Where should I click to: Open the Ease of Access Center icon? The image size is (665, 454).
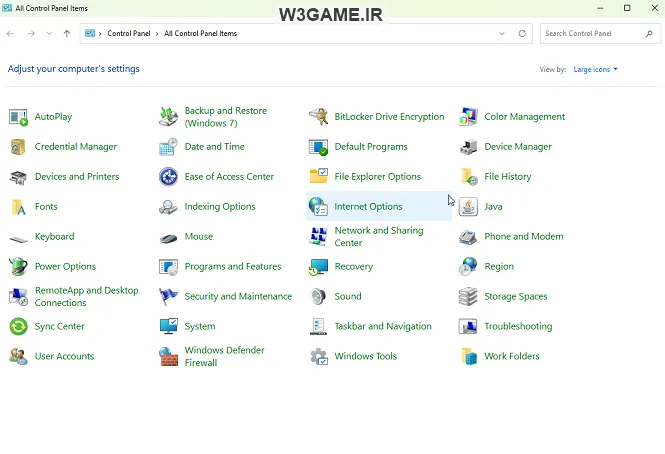tap(168, 177)
